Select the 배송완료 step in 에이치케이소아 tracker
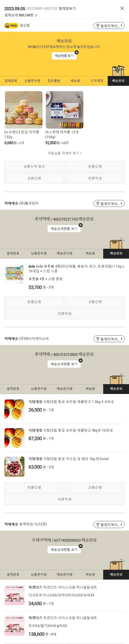This screenshot has height=644, width=129. 116,389
